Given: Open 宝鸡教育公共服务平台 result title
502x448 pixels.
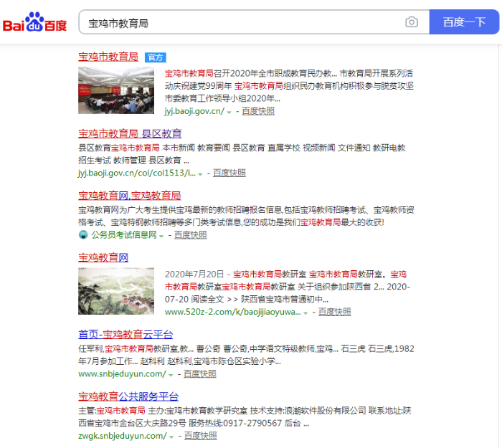Looking at the screenshot, I should click(x=128, y=396).
